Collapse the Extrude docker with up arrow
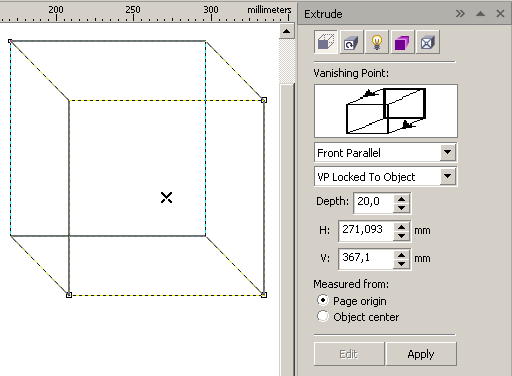The height and width of the screenshot is (376, 512). click(480, 14)
